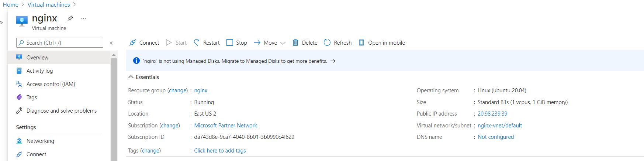Expand the Move dropdown menu

[x=283, y=43]
